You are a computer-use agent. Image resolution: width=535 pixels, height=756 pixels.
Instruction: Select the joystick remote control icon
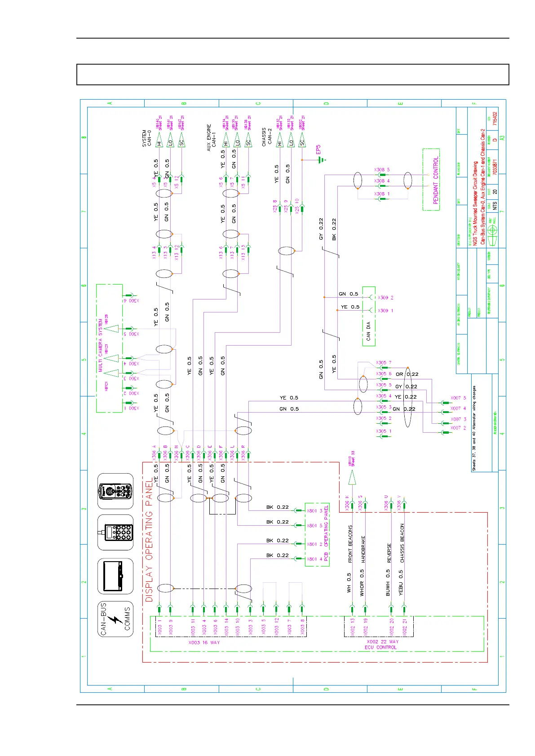(115, 491)
